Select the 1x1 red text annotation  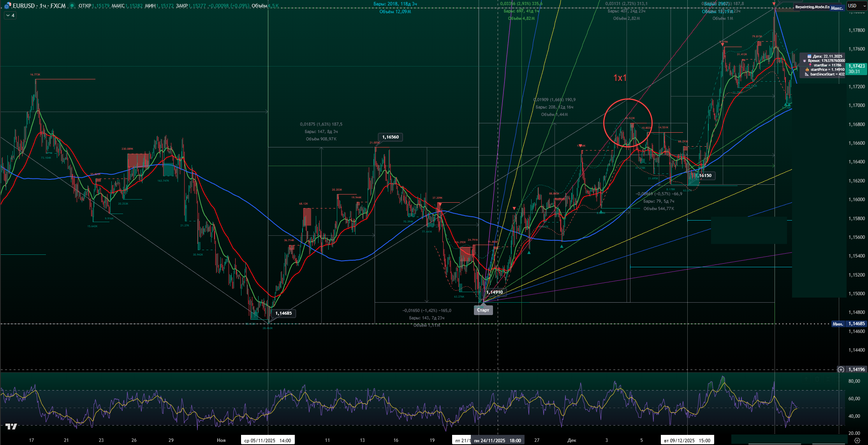[x=620, y=78]
